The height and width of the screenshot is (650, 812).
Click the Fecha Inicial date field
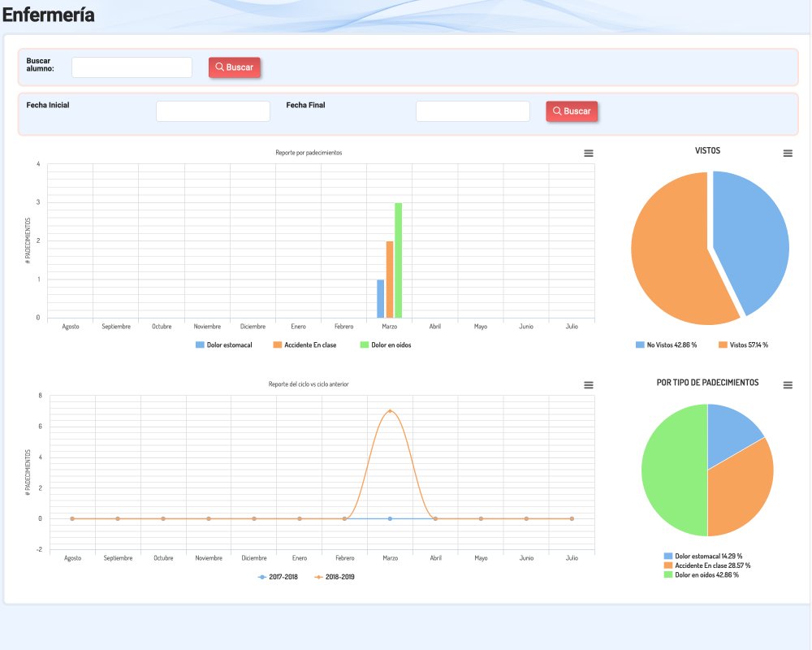(x=213, y=111)
